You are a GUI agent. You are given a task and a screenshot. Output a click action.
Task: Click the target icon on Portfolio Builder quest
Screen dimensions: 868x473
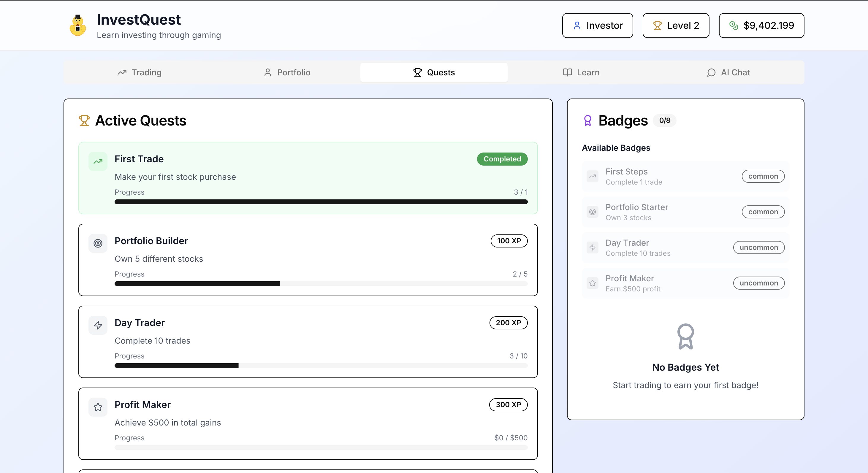(98, 243)
